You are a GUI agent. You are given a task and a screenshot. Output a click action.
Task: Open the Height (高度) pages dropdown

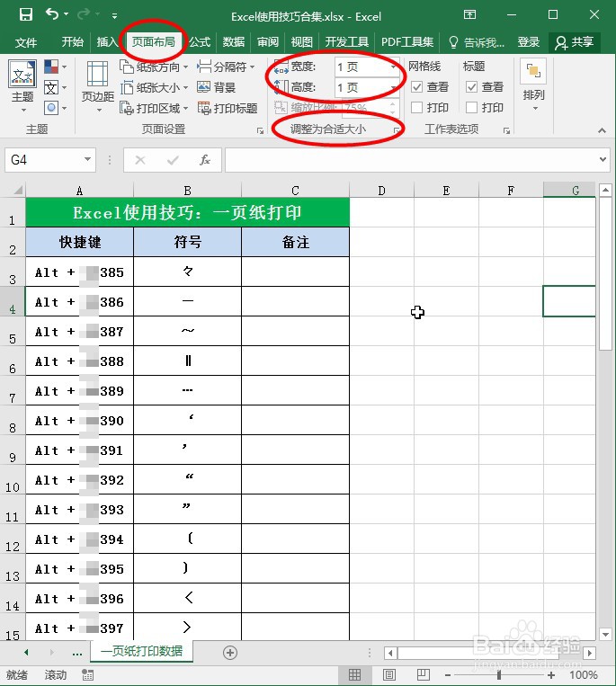(393, 88)
